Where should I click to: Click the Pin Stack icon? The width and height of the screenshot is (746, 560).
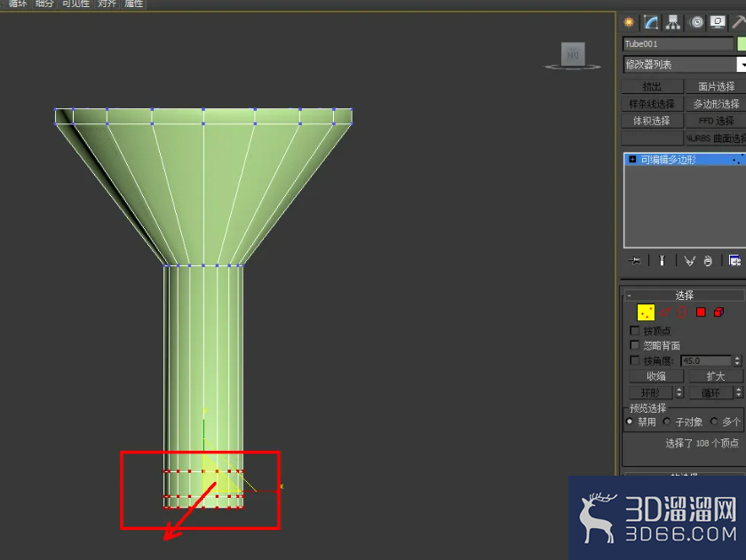[x=634, y=261]
